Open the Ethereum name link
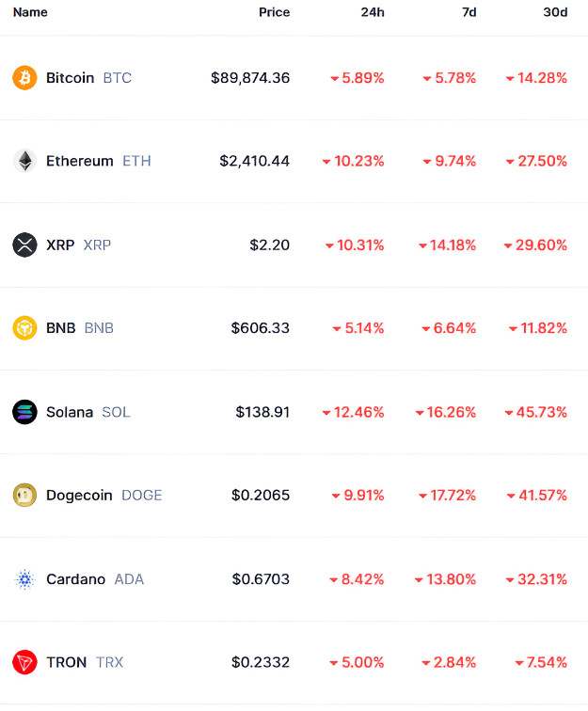Viewport: 588px width, 711px height. 79,161
